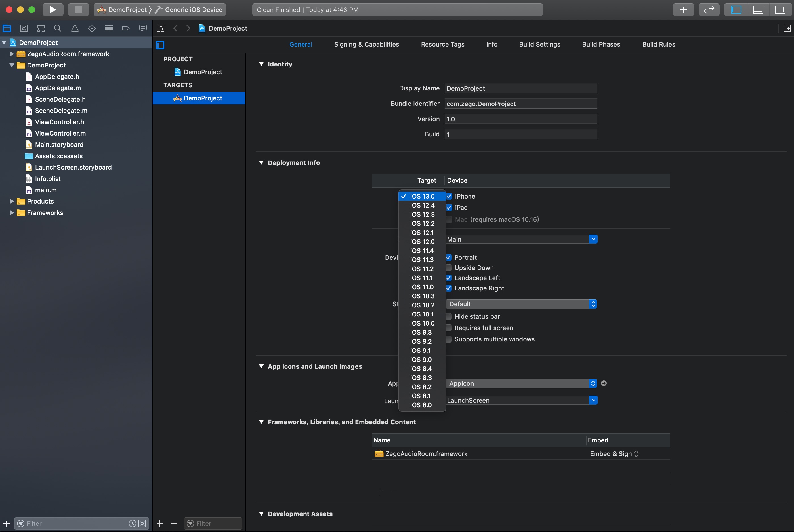The width and height of the screenshot is (794, 532).
Task: Open the related items grid menu
Action: click(161, 28)
